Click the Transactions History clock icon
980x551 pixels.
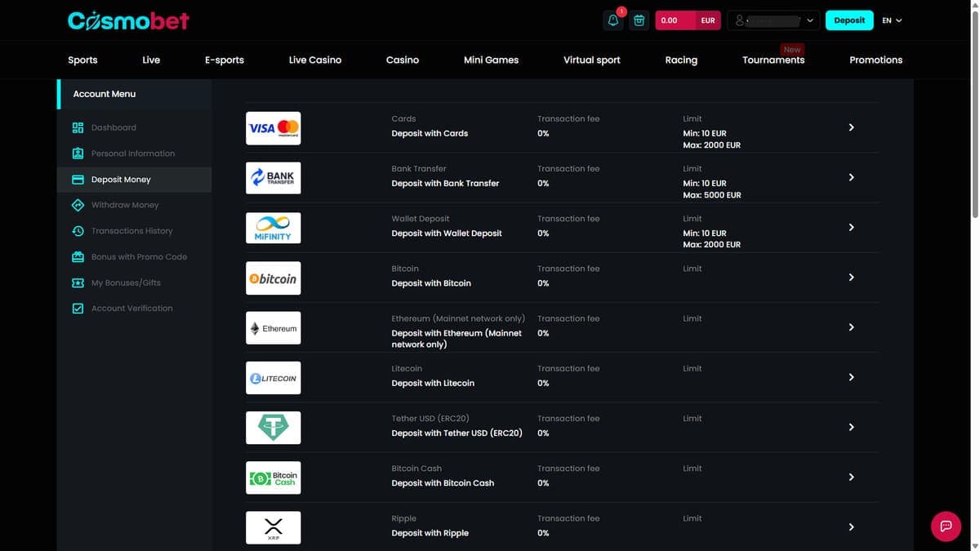(x=78, y=231)
